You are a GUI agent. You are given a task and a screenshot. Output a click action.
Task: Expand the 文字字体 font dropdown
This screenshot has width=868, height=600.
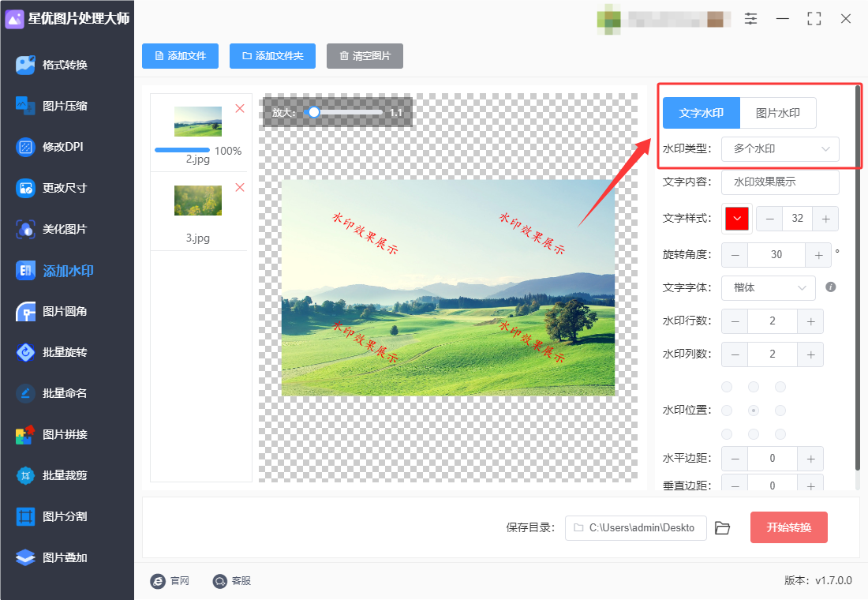tap(769, 288)
